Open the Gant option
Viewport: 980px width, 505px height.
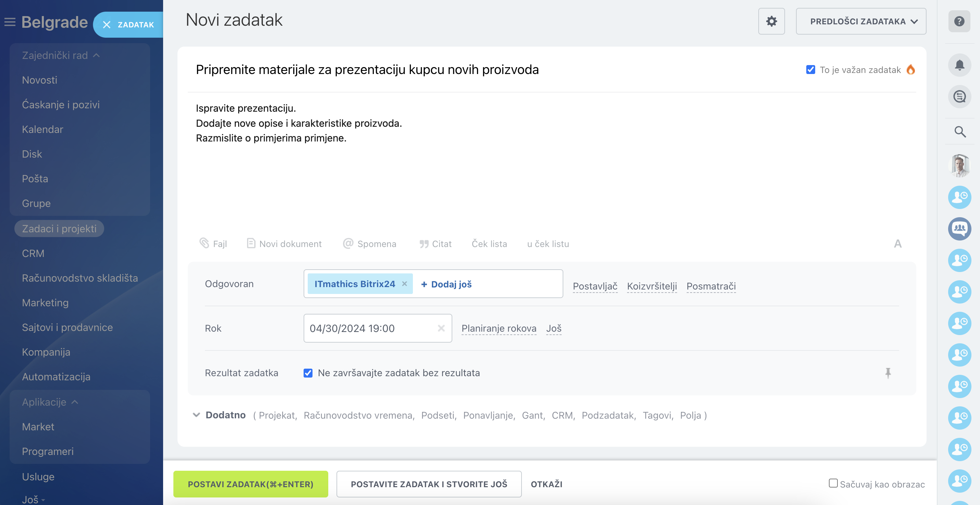coord(532,415)
